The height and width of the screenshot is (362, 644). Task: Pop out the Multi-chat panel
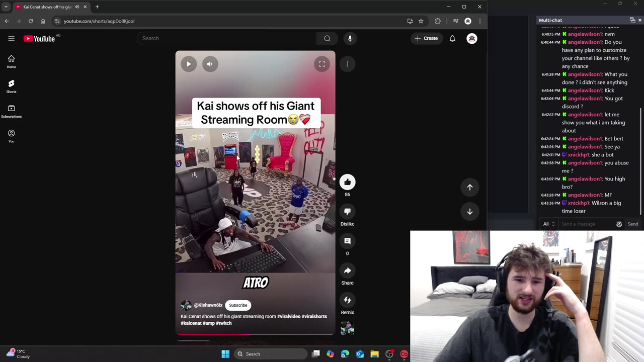tap(632, 20)
